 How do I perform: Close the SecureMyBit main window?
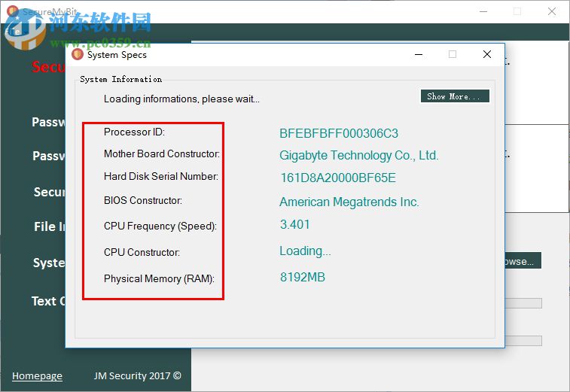coord(552,11)
